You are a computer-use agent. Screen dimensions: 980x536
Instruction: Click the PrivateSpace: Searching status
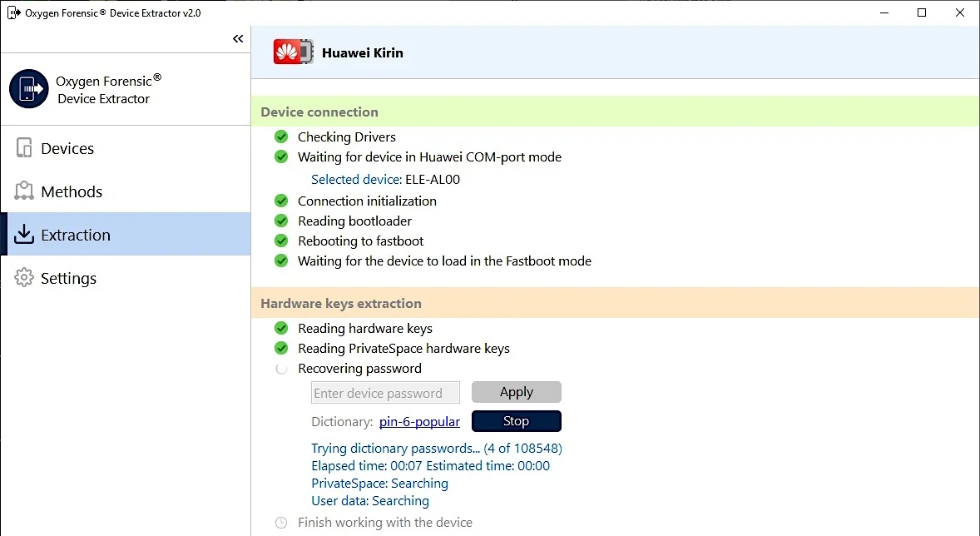pyautogui.click(x=379, y=484)
